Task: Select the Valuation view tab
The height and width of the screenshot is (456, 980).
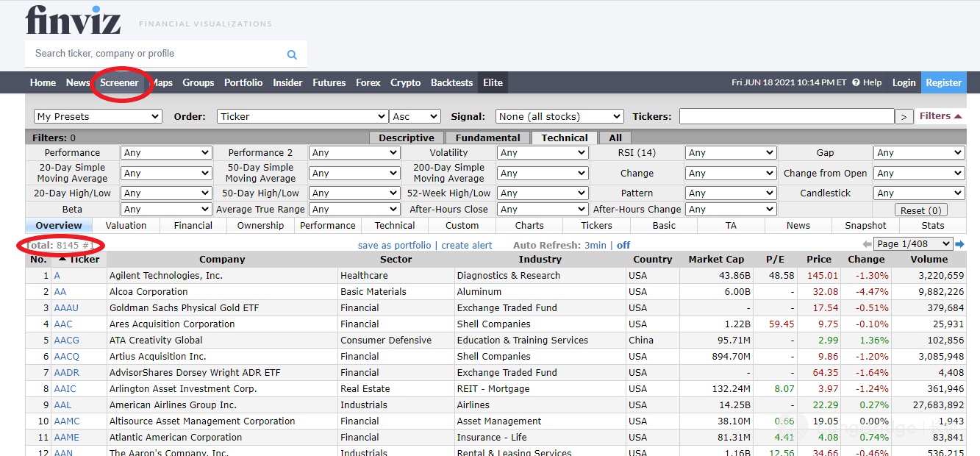Action: pos(126,226)
